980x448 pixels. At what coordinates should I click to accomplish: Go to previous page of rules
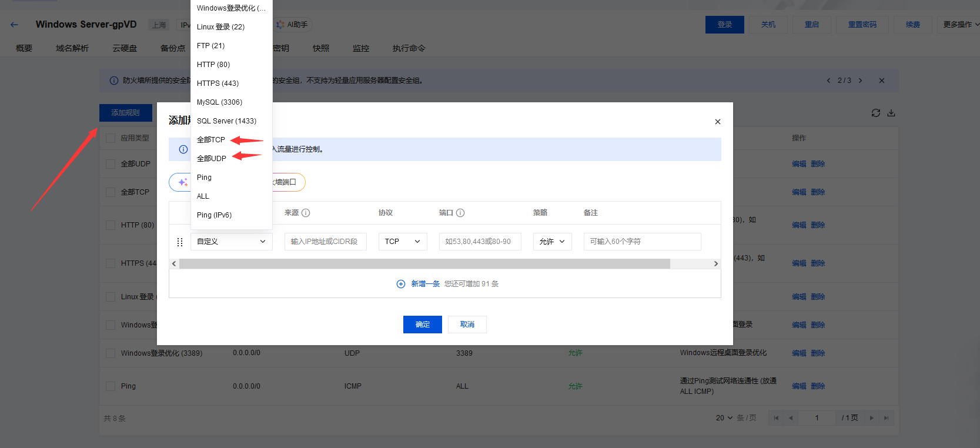click(x=791, y=418)
